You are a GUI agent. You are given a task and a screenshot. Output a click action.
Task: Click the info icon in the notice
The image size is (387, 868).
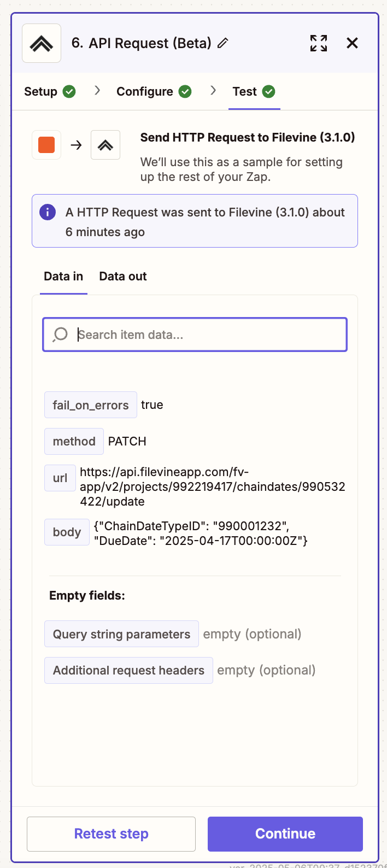[x=48, y=212]
